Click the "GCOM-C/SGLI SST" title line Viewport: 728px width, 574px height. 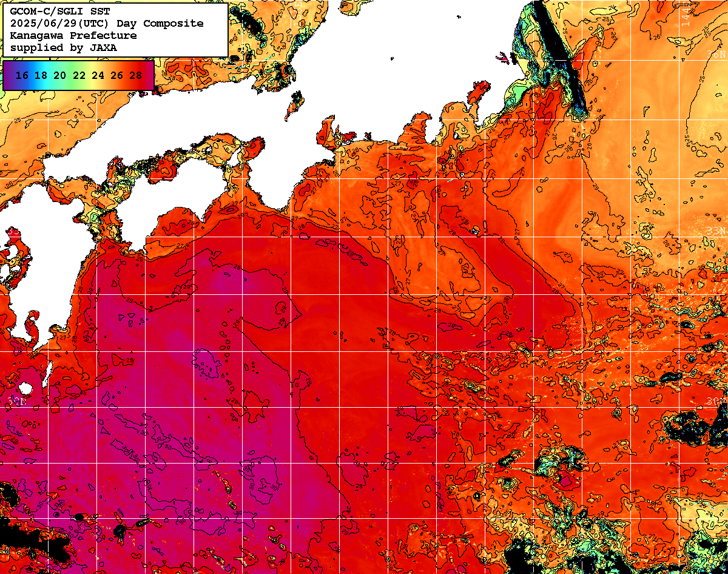click(60, 12)
